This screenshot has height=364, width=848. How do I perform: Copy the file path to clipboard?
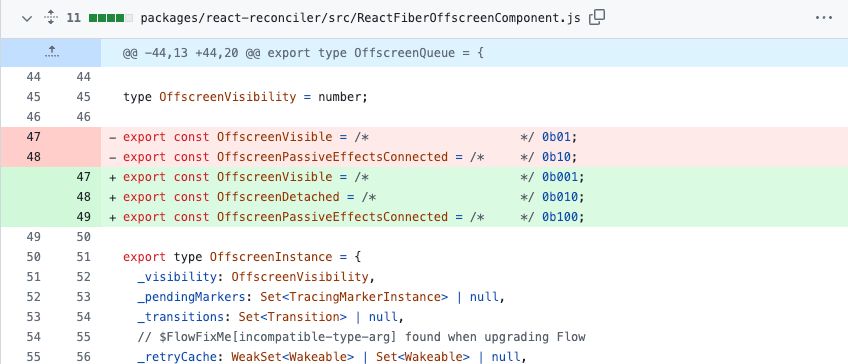coord(597,18)
